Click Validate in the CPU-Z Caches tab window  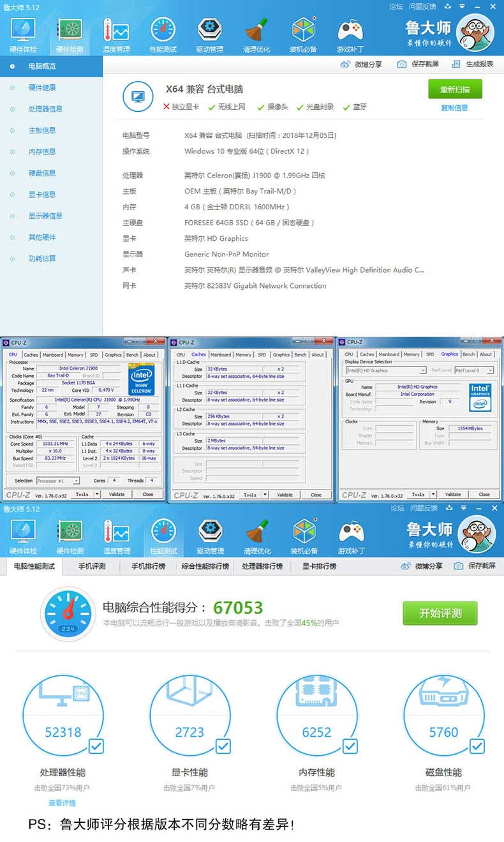coord(285,495)
